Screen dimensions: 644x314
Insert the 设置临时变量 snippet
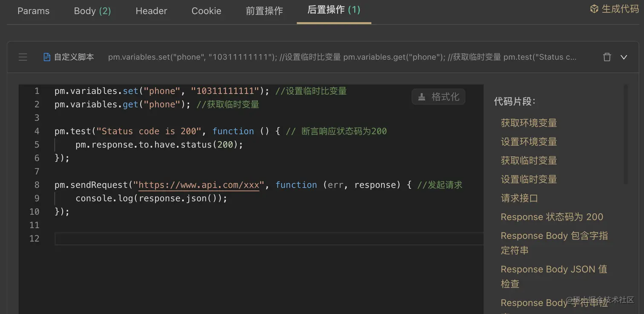point(529,179)
